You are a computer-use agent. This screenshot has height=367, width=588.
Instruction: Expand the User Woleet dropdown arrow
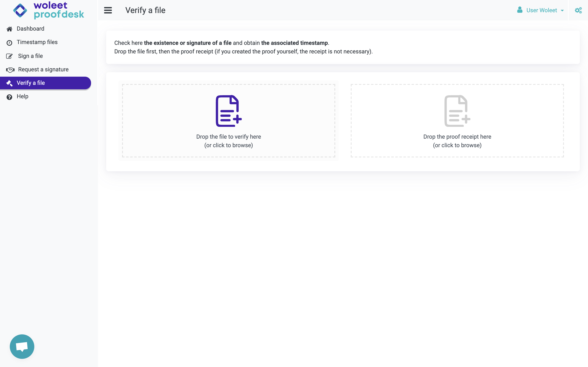click(562, 10)
